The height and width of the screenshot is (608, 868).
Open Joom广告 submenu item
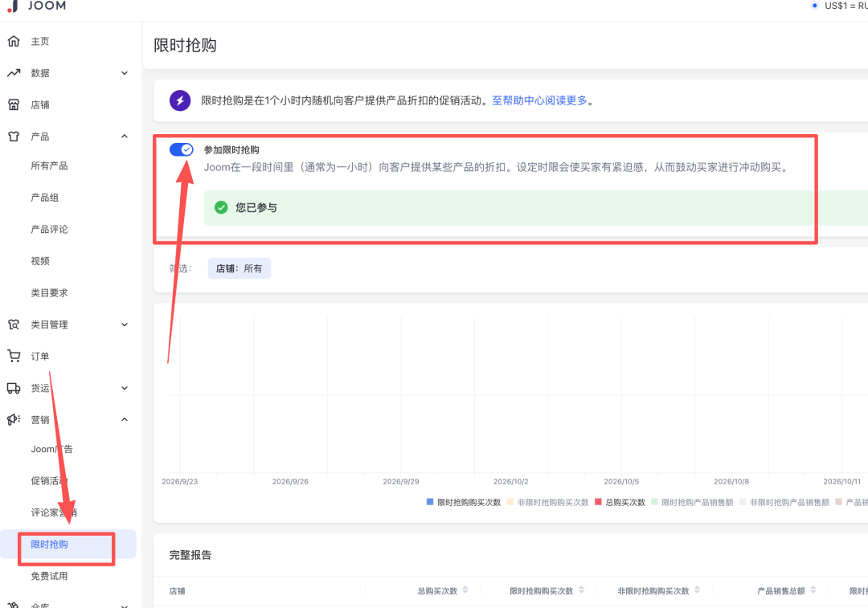click(x=51, y=449)
